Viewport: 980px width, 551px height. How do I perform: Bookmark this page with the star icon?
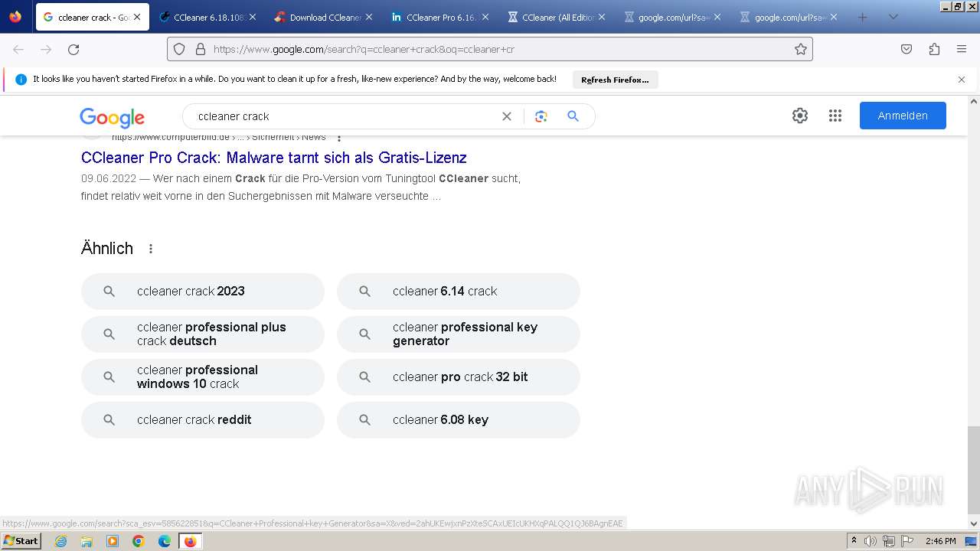pyautogui.click(x=801, y=49)
